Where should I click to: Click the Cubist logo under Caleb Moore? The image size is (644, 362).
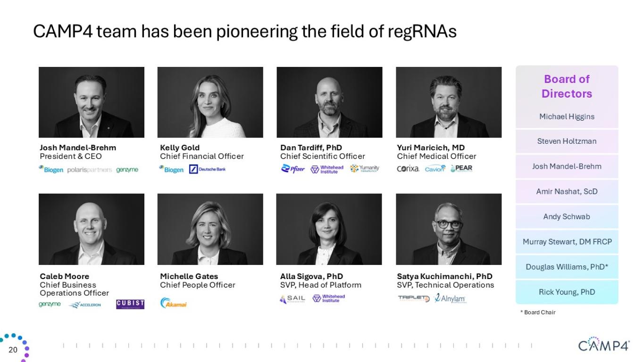(x=130, y=304)
